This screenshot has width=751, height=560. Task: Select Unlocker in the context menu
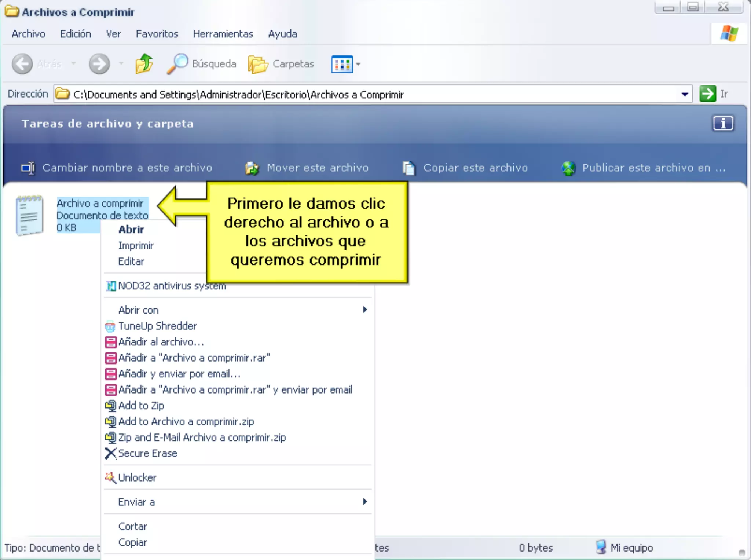137,477
